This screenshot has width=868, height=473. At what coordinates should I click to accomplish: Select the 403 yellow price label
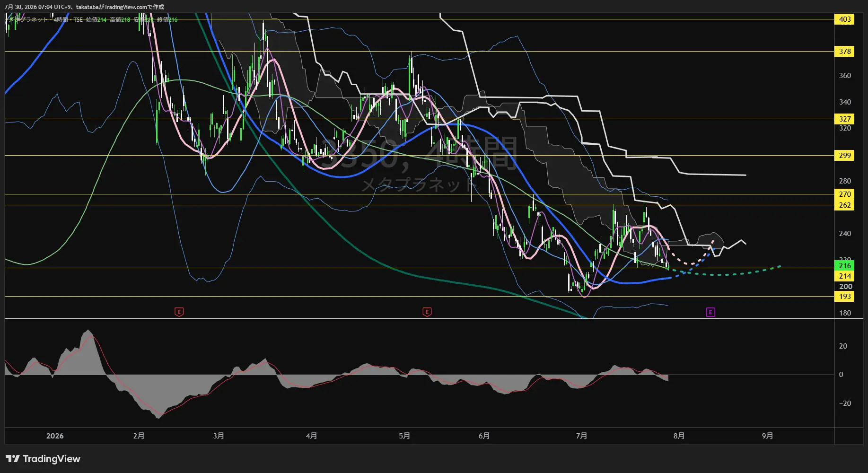(x=845, y=19)
